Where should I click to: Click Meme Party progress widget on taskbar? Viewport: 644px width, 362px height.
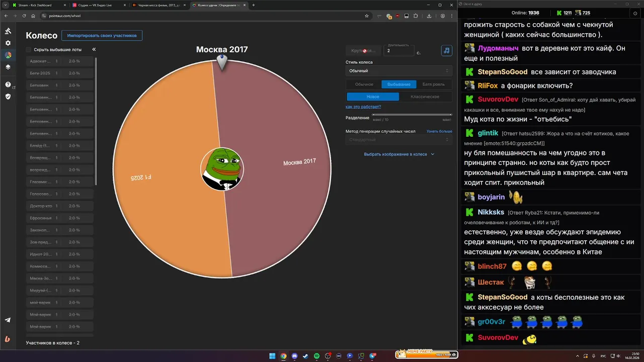pos(426,354)
